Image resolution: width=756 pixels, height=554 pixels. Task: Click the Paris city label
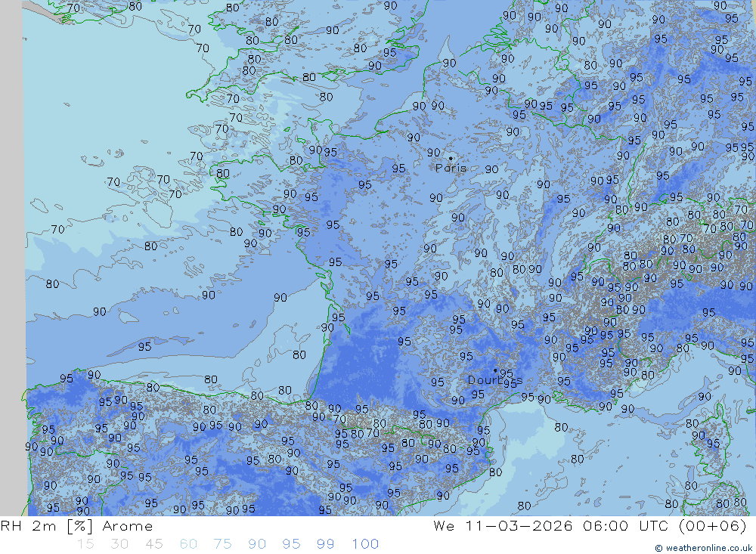click(x=451, y=168)
